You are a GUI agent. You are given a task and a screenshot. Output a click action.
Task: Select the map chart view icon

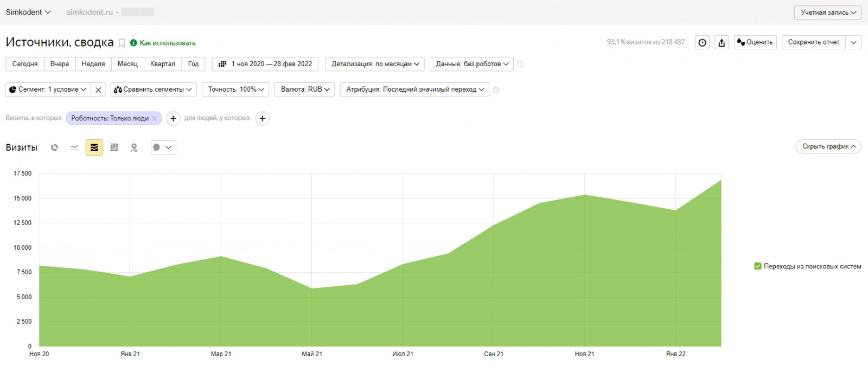134,147
